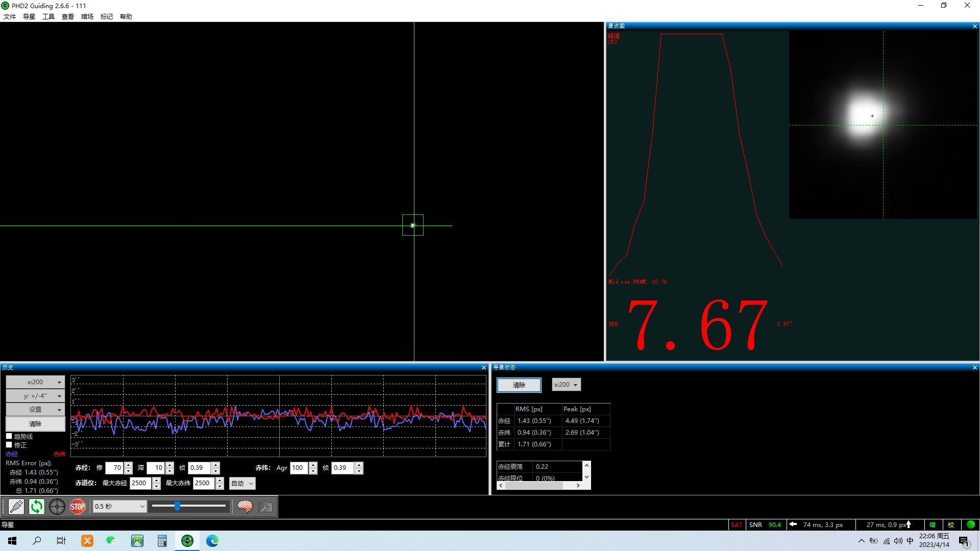This screenshot has width=980, height=551.
Task: Open WeChat from the taskbar
Action: pos(112,541)
